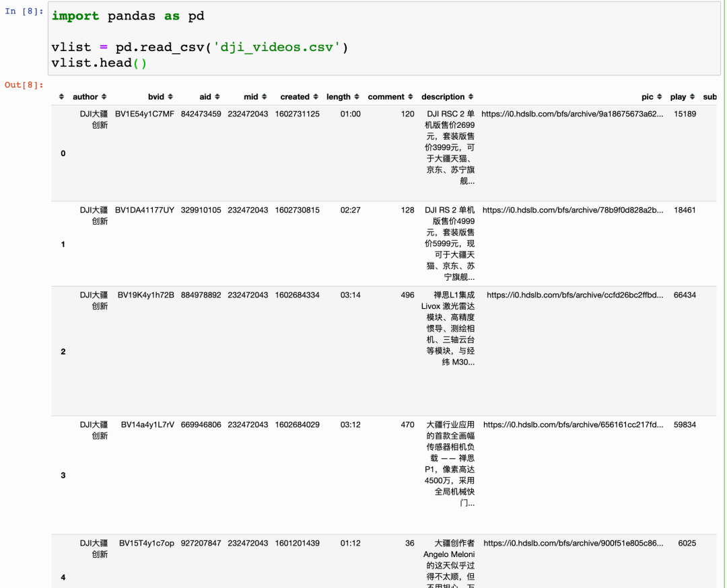Click description mentioning Livox

448,328
